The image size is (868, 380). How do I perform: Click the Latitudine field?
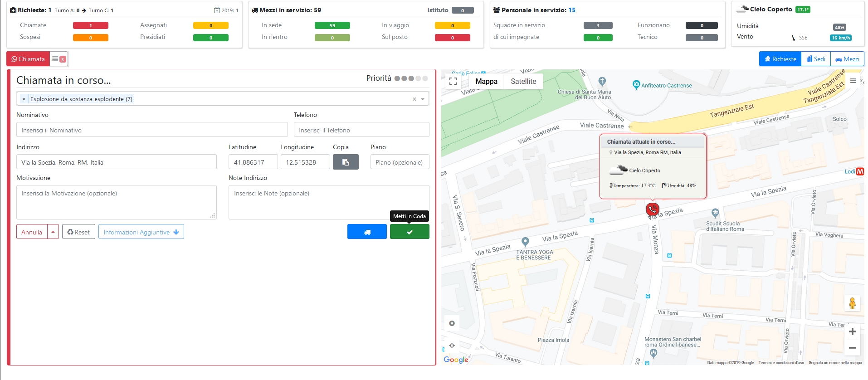pos(253,162)
